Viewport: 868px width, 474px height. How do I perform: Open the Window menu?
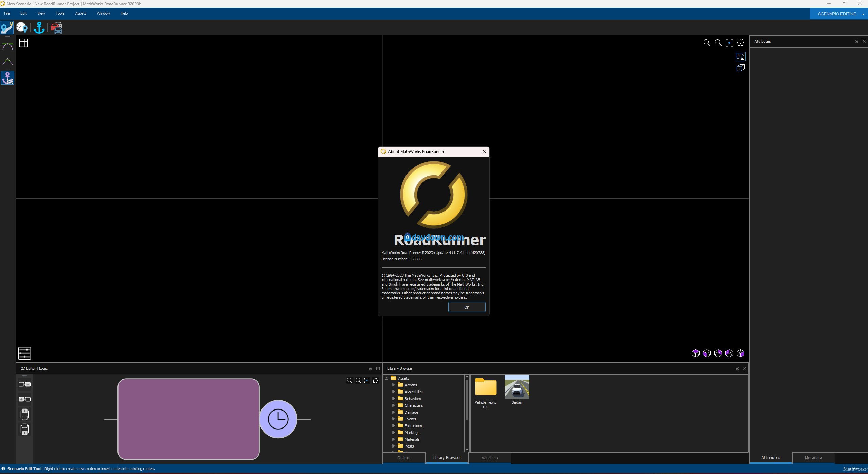pyautogui.click(x=103, y=13)
